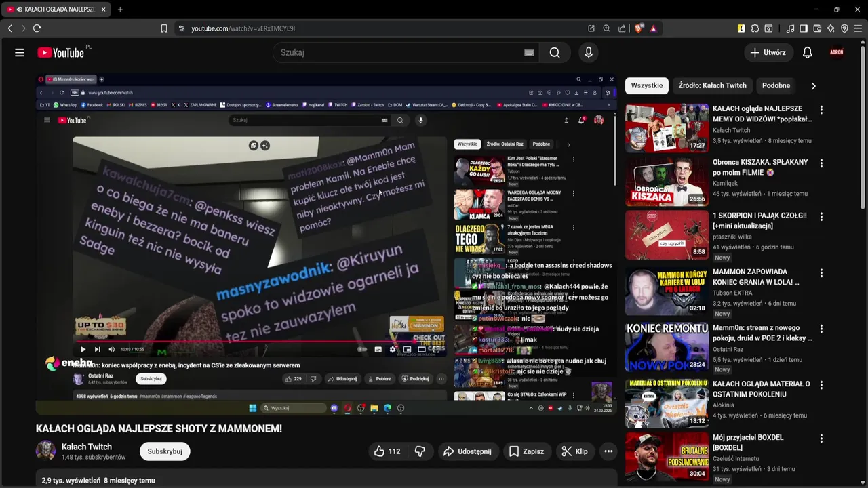The width and height of the screenshot is (868, 488).
Task: Go back in browser history
Action: [10, 28]
